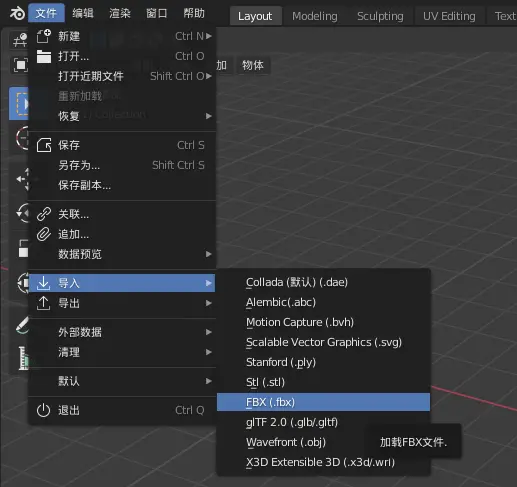
Task: Choose 另存为... menu entry
Action: click(x=122, y=165)
